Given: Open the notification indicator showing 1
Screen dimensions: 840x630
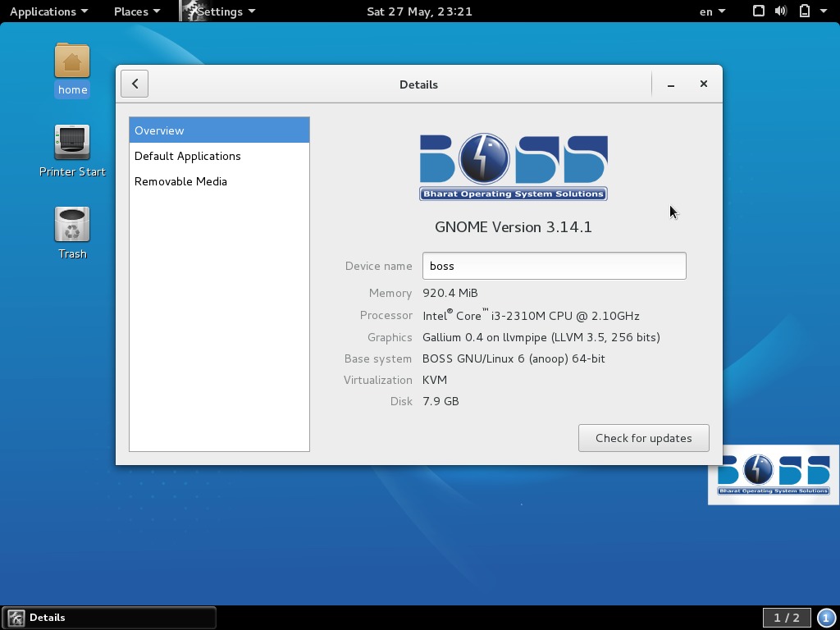Looking at the screenshot, I should [x=824, y=617].
